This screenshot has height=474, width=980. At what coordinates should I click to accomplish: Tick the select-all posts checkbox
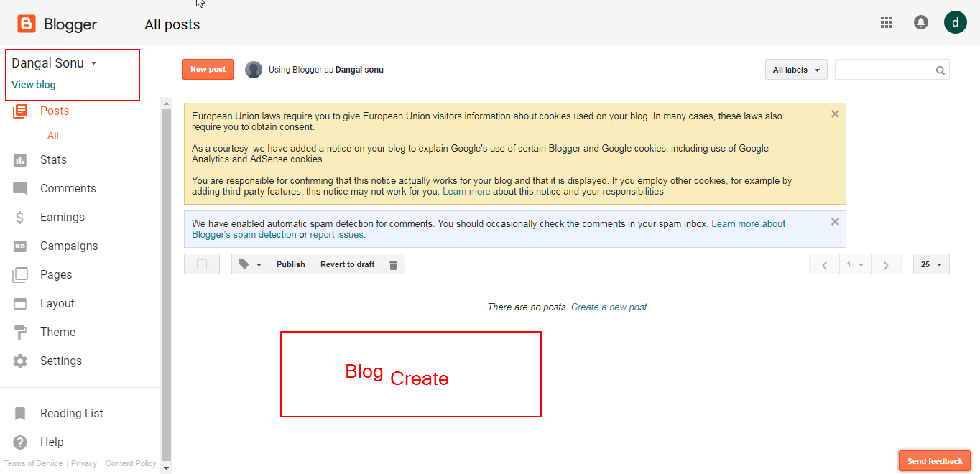click(x=202, y=264)
